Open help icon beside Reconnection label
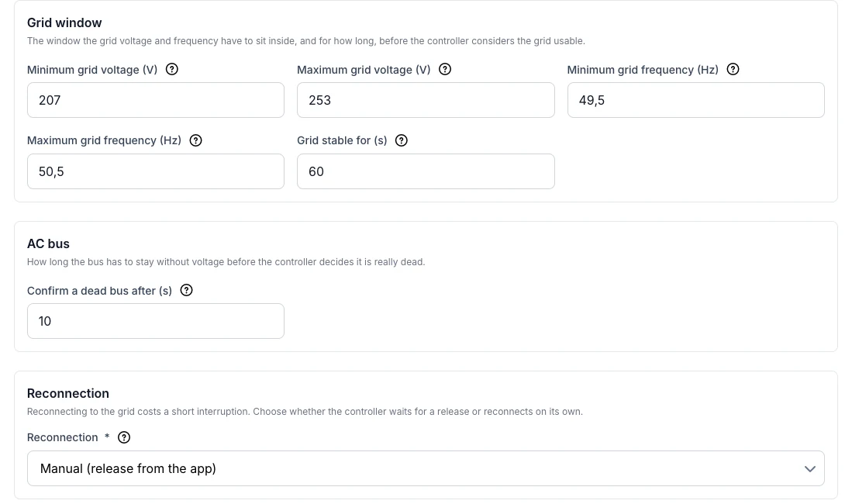Screen dimensions: 852x504 pos(124,437)
